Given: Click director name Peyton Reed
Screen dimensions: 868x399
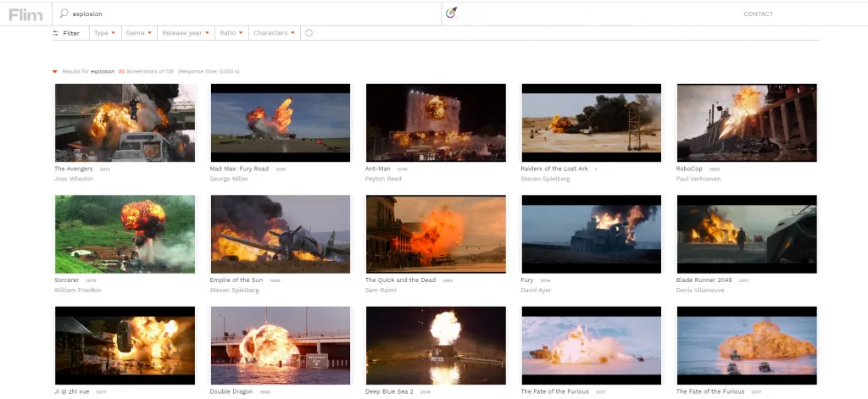Looking at the screenshot, I should [384, 180].
